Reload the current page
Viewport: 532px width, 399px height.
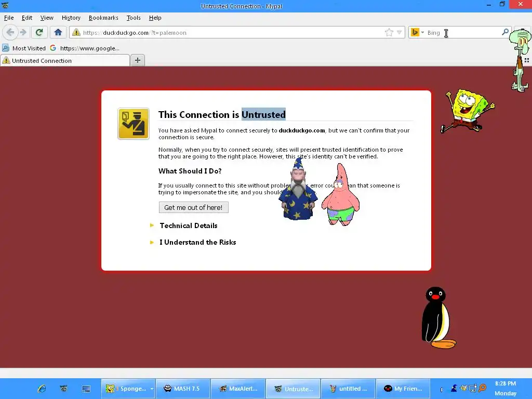[x=39, y=32]
